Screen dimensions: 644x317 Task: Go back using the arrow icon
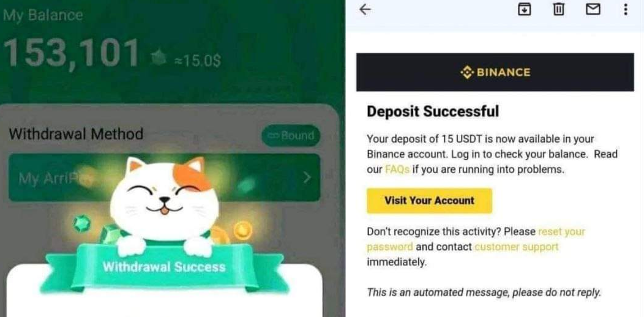click(365, 9)
